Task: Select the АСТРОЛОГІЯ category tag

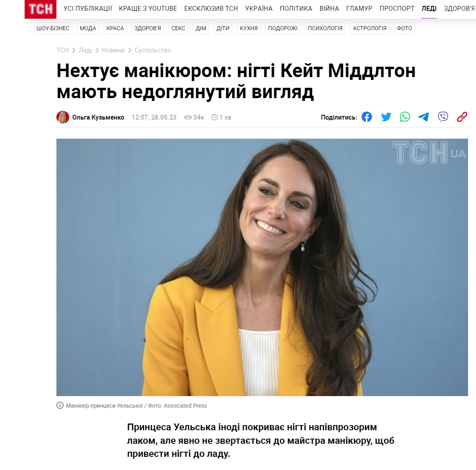Action: (370, 28)
